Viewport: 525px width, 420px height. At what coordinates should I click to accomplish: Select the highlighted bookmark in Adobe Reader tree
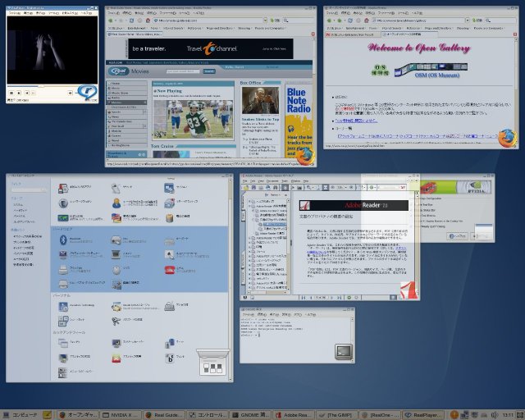pos(275,224)
